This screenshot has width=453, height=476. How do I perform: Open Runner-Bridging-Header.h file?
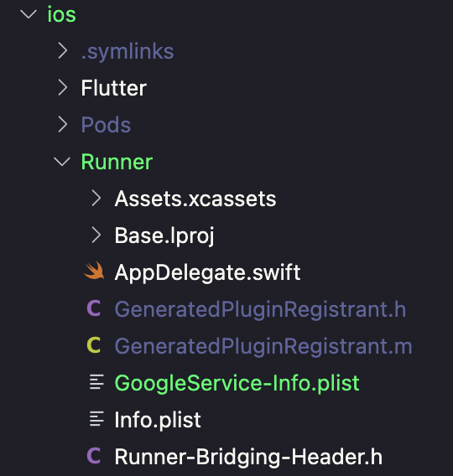pyautogui.click(x=248, y=457)
